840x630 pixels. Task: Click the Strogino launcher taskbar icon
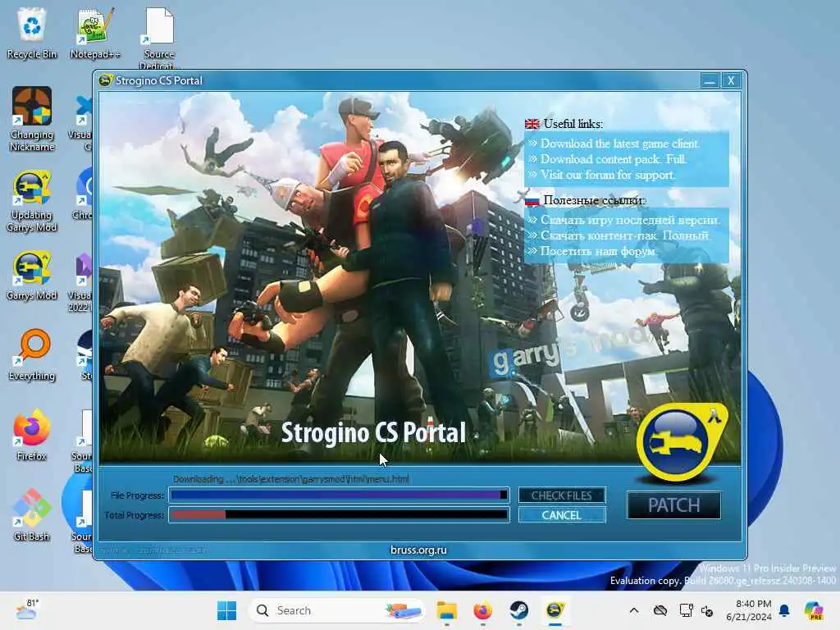pyautogui.click(x=555, y=610)
